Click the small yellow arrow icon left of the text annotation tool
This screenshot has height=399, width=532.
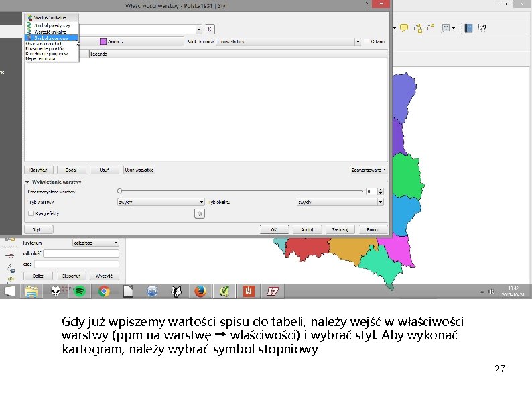click(431, 28)
